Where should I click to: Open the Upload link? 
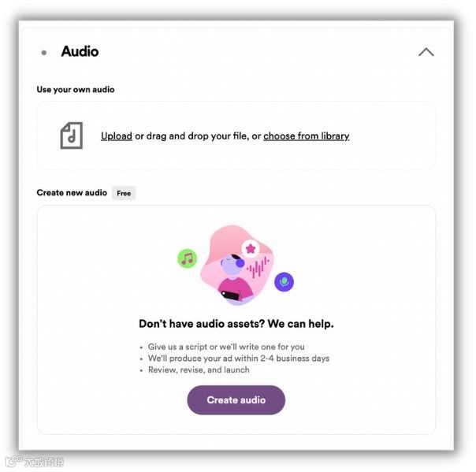tap(117, 136)
